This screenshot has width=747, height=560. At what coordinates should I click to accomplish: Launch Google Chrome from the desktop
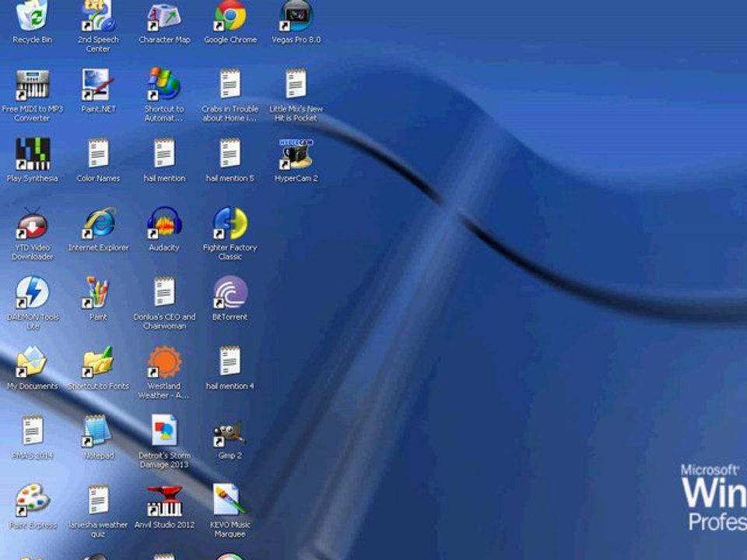coord(230,16)
